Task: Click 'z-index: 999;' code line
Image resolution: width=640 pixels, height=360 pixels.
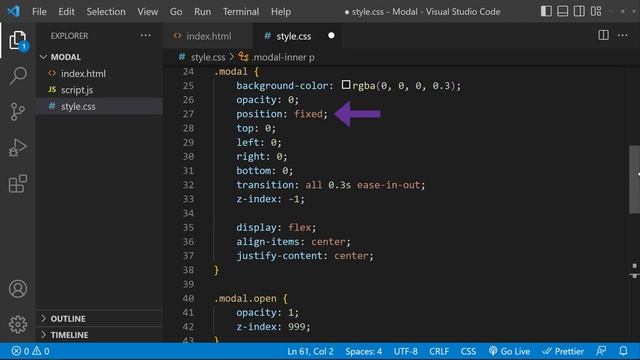Action: [273, 327]
